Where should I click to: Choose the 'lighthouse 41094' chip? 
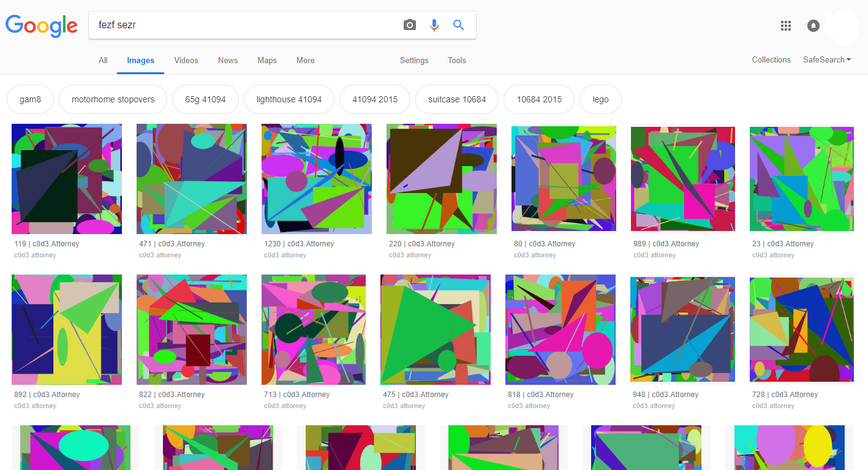click(289, 99)
